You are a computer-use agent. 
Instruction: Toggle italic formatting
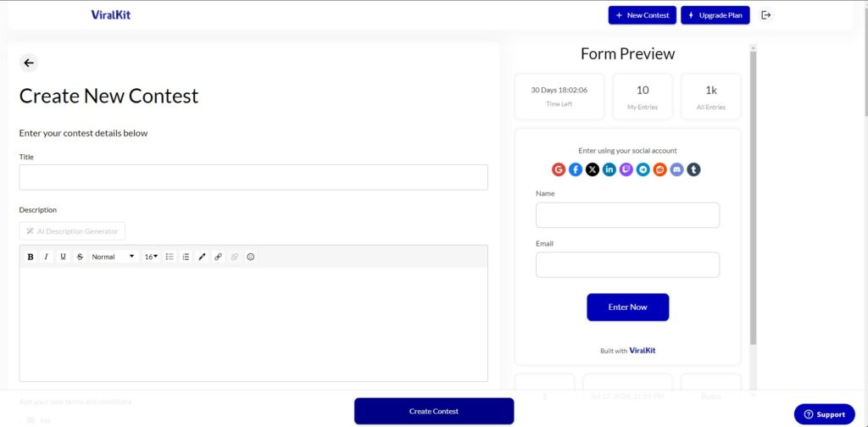47,257
